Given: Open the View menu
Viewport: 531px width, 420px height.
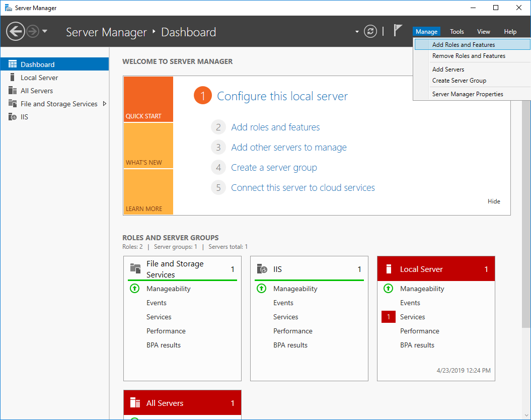Looking at the screenshot, I should [x=484, y=32].
